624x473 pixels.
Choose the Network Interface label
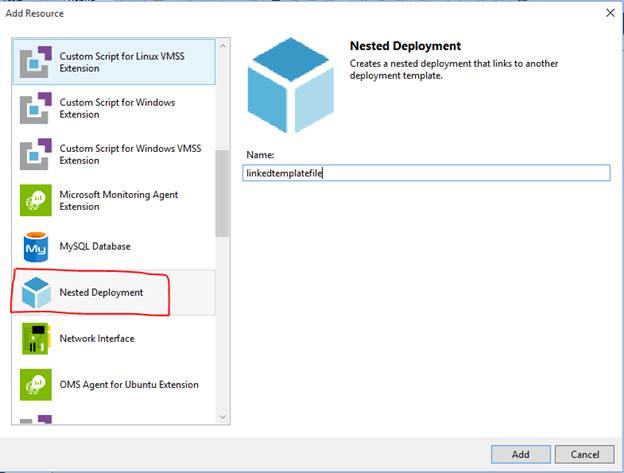[x=97, y=339]
